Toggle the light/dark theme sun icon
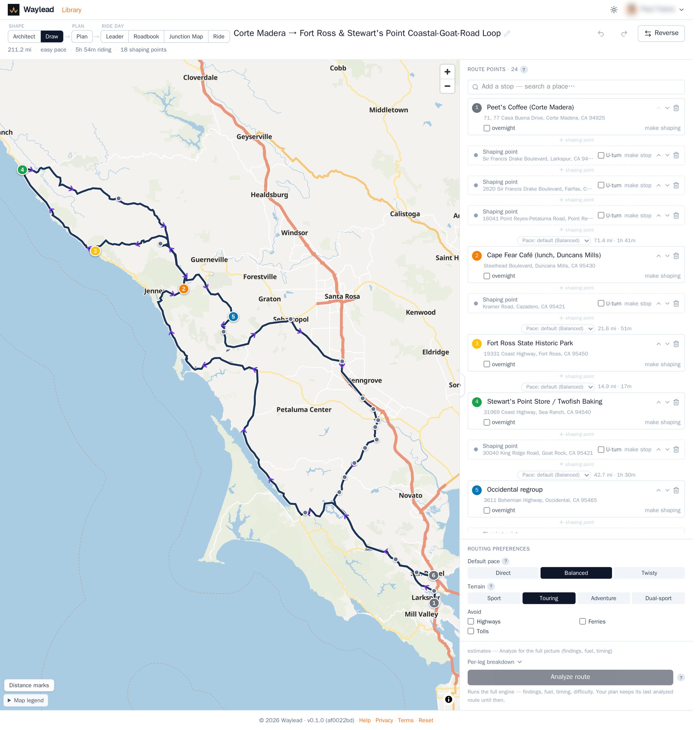This screenshot has height=730, width=700. coord(614,10)
